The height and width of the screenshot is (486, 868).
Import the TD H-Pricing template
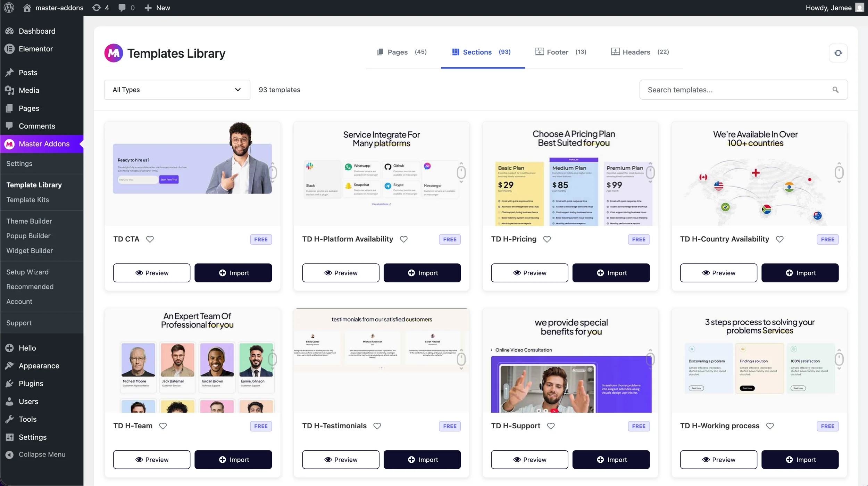(611, 273)
